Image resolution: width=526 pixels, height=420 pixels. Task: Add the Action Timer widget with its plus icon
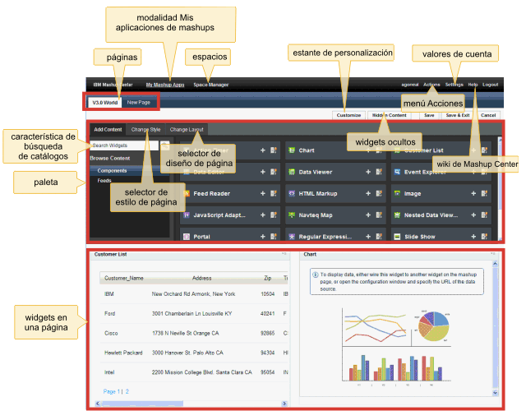click(x=263, y=150)
